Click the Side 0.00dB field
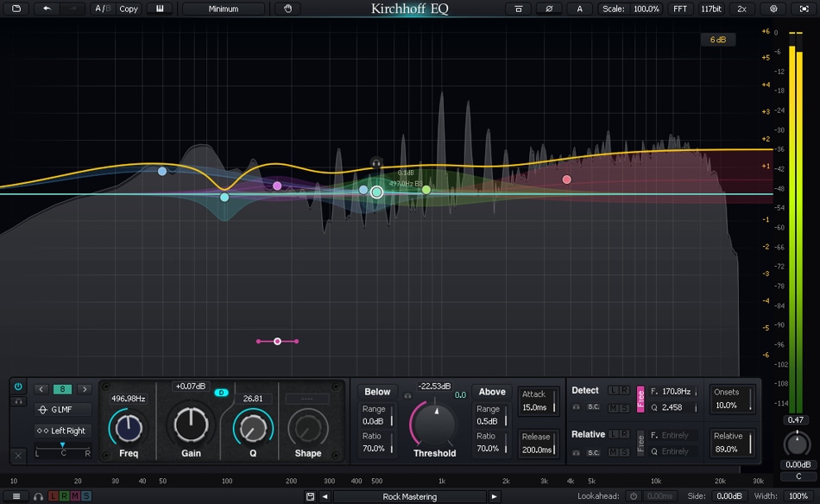 [x=729, y=496]
